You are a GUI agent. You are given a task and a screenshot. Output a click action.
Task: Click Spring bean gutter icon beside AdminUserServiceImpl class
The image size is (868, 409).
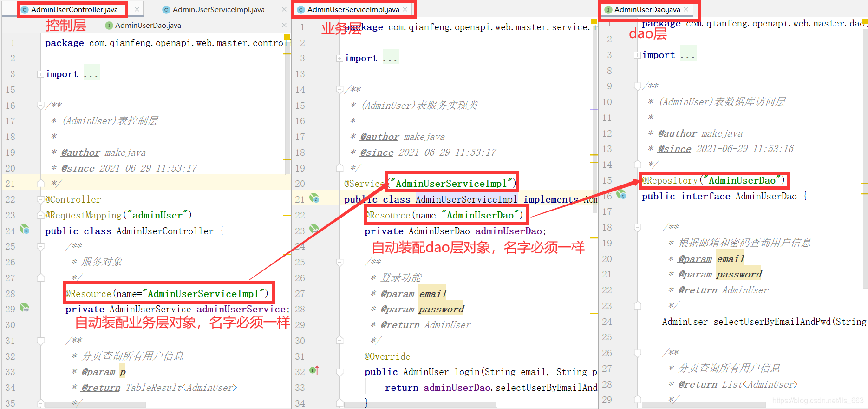pos(314,198)
